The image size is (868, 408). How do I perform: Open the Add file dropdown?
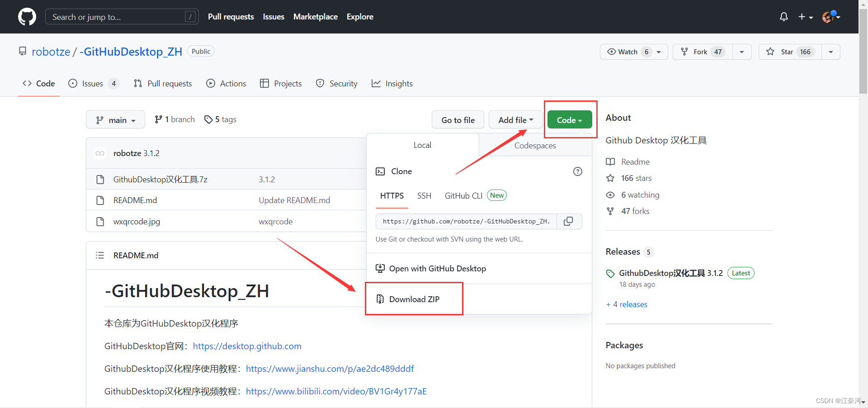[x=516, y=120]
